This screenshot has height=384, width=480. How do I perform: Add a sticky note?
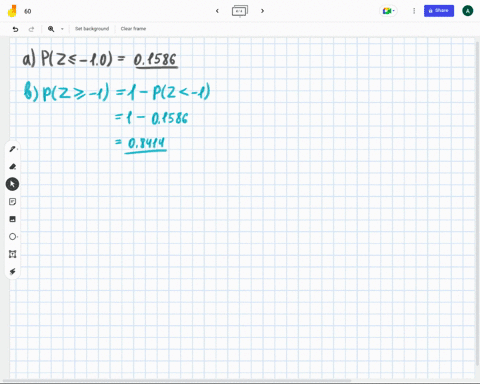tap(13, 202)
